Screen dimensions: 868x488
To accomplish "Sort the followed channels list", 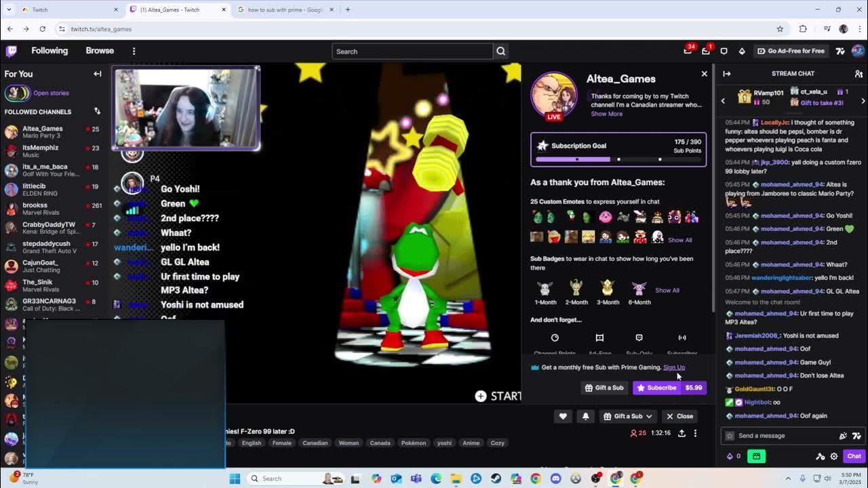I will (x=97, y=111).
